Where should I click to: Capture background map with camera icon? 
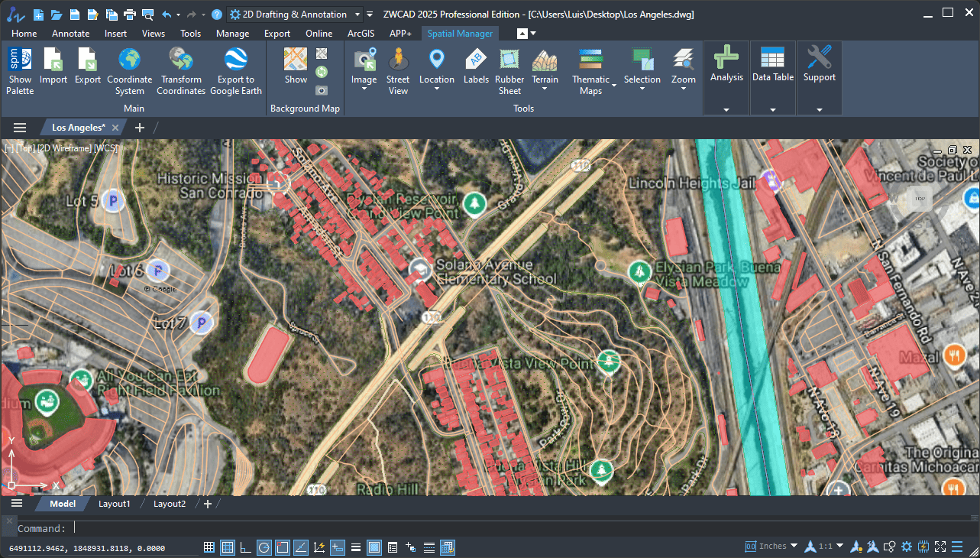[322, 90]
